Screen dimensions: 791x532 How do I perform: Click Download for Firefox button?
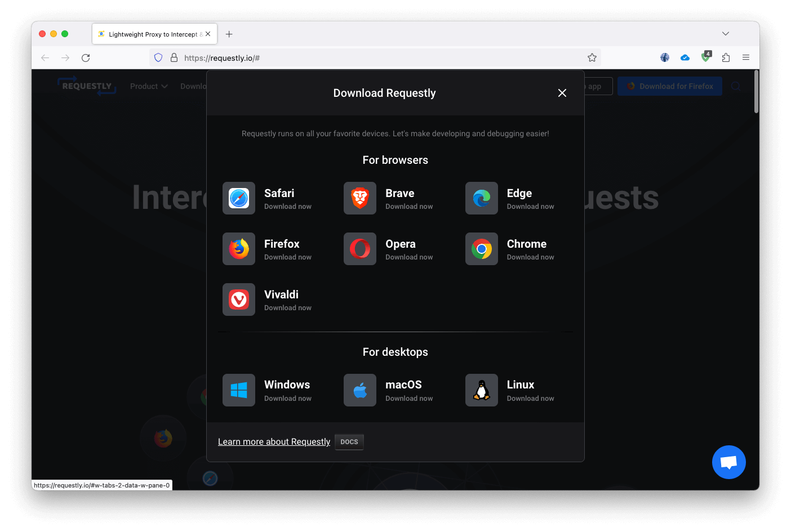point(670,86)
